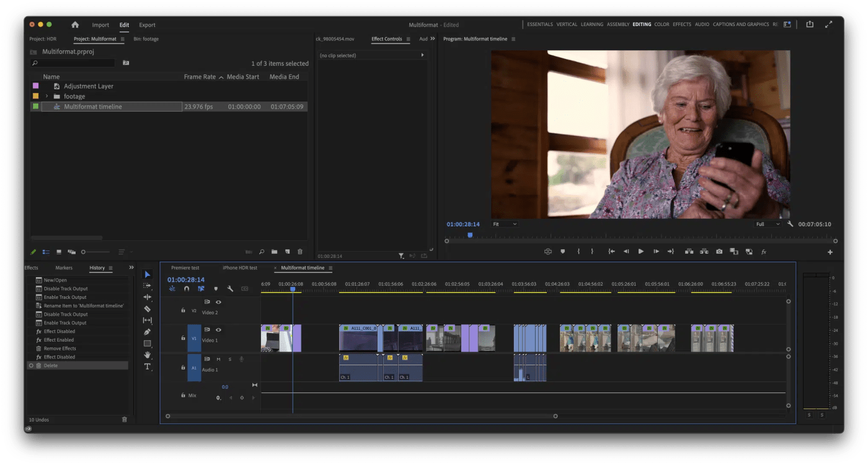
Task: Open the Multiformat timeline tab menu
Action: point(330,268)
